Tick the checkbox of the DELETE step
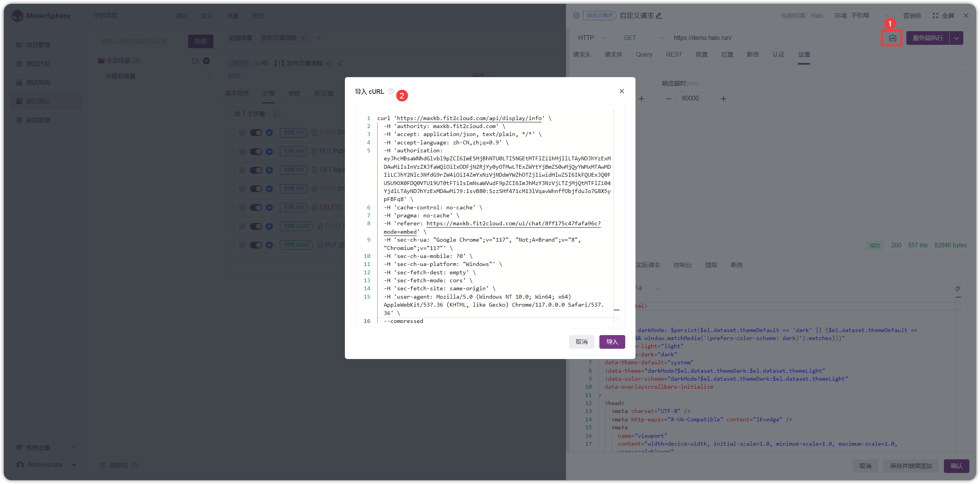The height and width of the screenshot is (484, 980). point(231,207)
